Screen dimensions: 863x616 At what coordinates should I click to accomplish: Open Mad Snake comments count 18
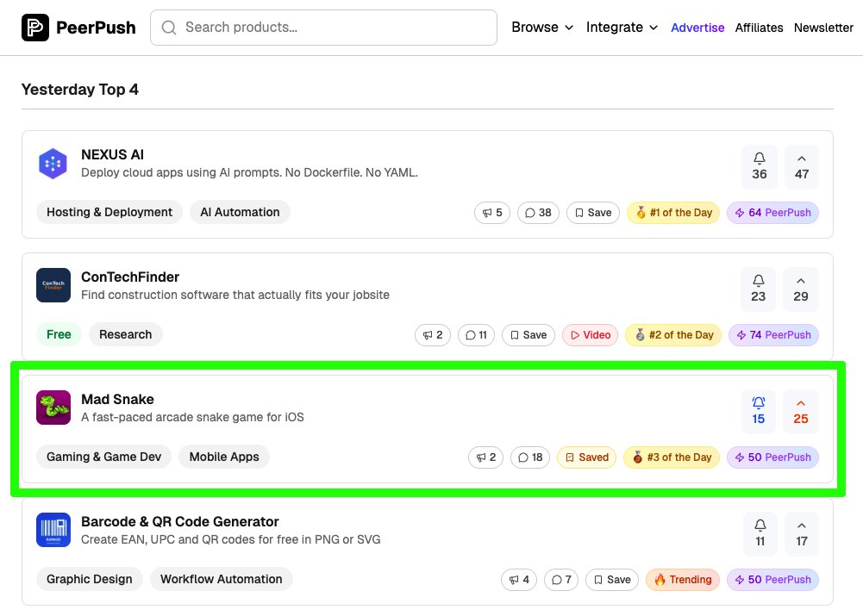(530, 457)
